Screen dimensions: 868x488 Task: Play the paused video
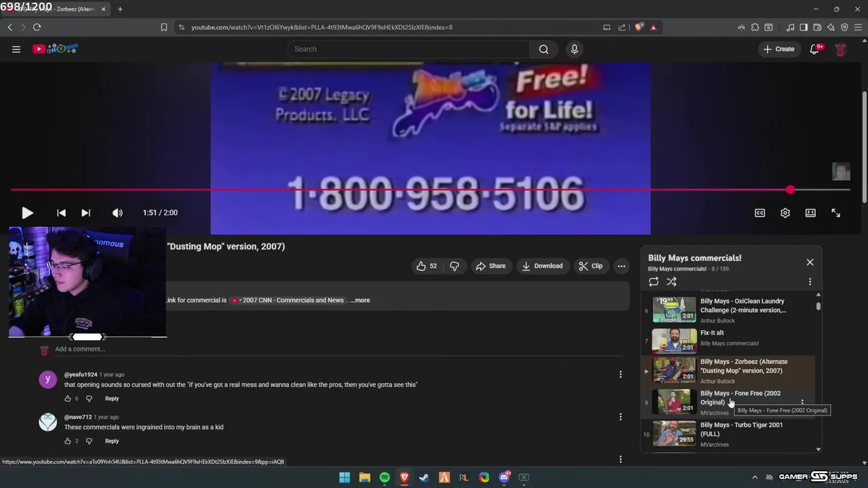27,213
